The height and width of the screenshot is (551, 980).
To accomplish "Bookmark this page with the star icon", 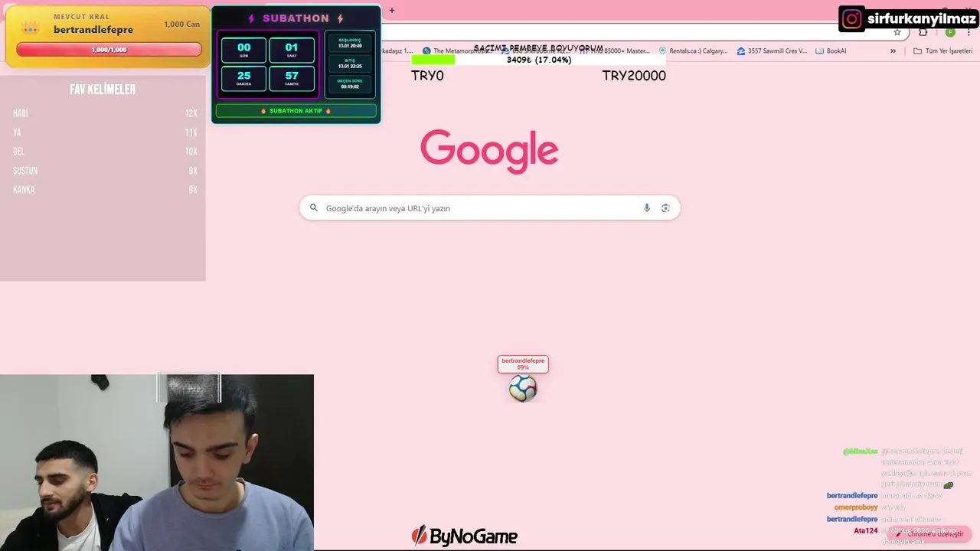I will 897,32.
